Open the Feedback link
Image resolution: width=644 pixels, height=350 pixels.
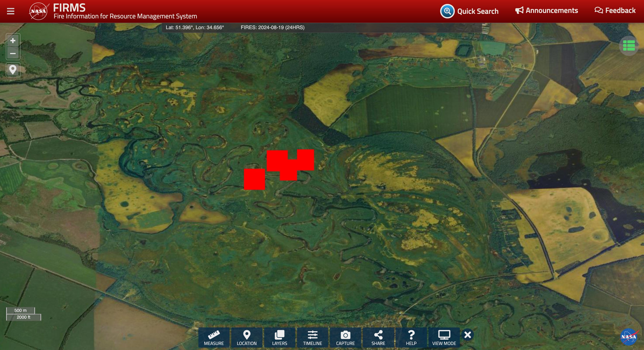coord(615,11)
